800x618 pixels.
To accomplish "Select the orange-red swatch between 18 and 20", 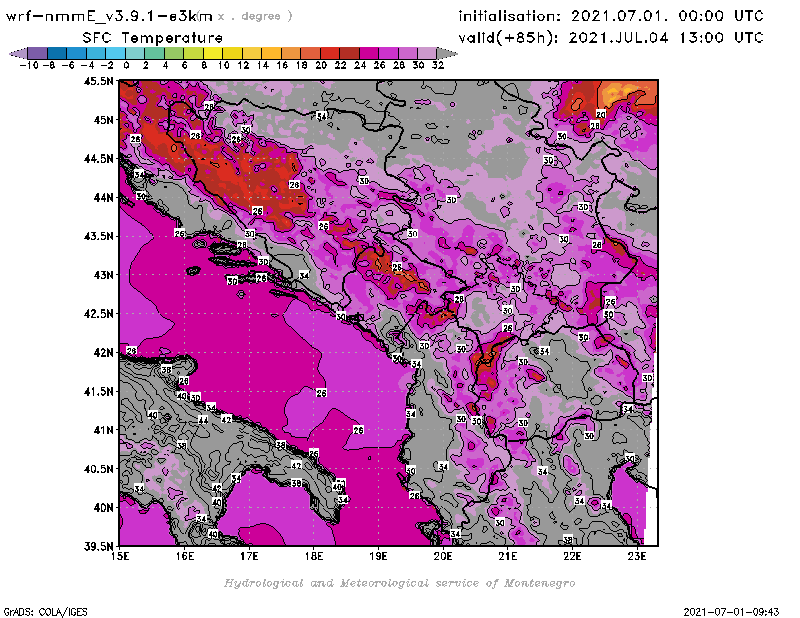I will [310, 54].
